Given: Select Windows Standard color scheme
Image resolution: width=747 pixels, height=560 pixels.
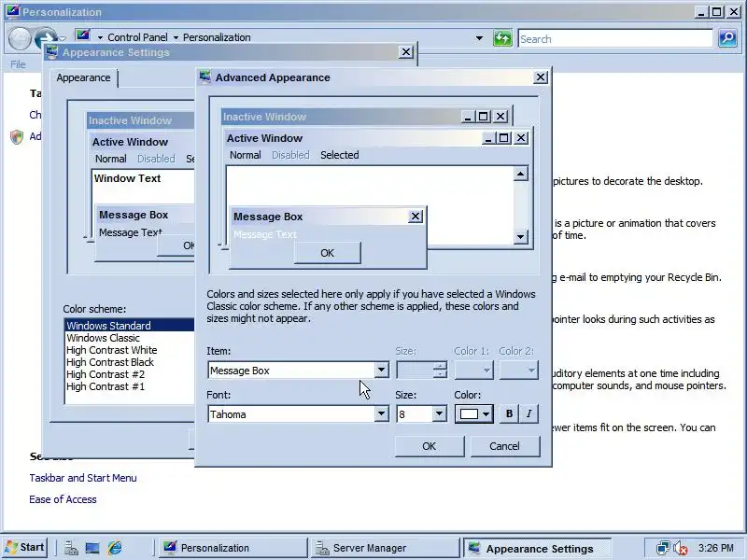Looking at the screenshot, I should (x=129, y=325).
